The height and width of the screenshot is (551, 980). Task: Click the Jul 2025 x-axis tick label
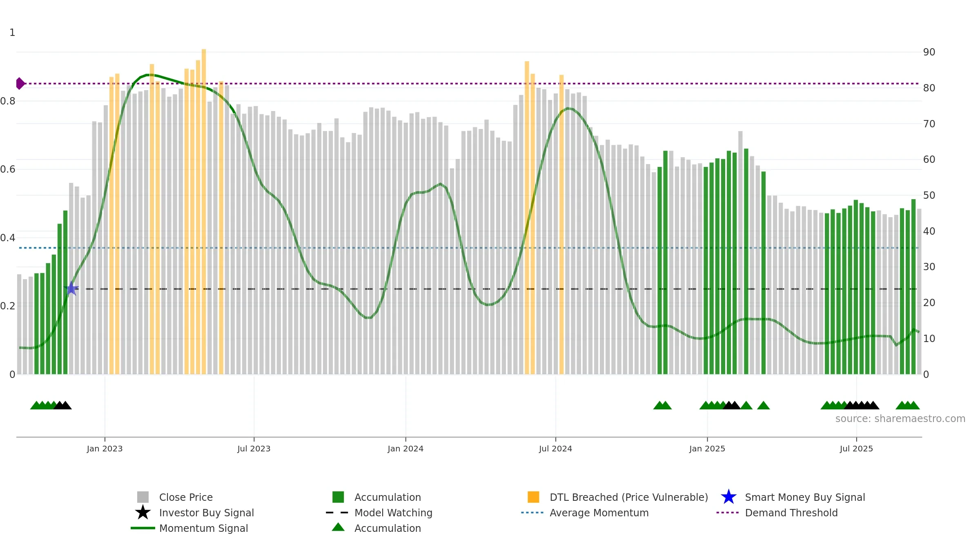(x=856, y=449)
